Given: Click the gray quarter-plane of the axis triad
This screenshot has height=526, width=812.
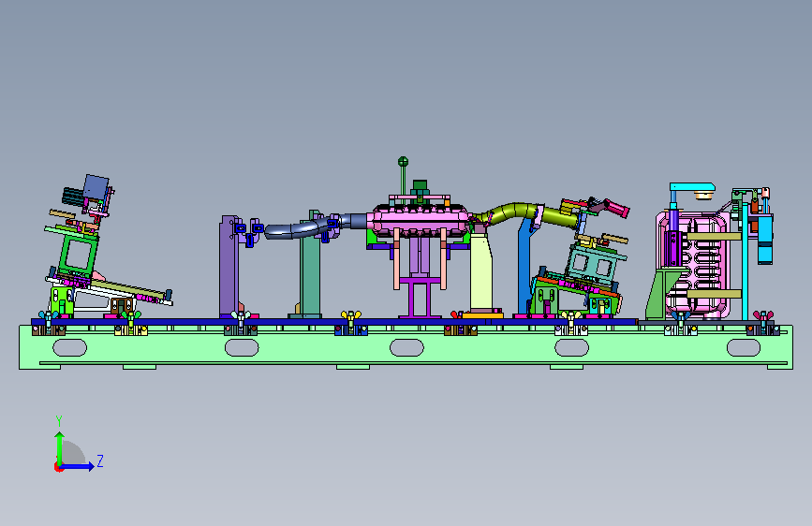Looking at the screenshot, I should (x=73, y=453).
